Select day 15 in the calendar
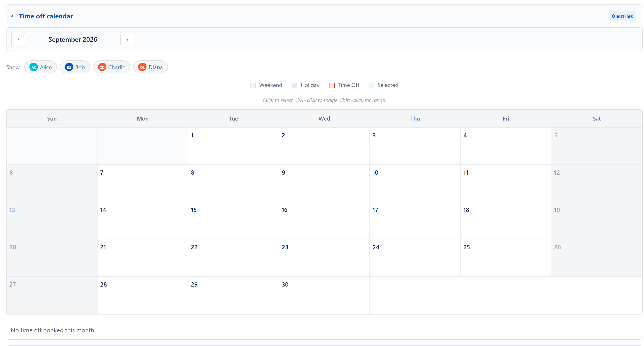This screenshot has height=346, width=644. coord(233,221)
